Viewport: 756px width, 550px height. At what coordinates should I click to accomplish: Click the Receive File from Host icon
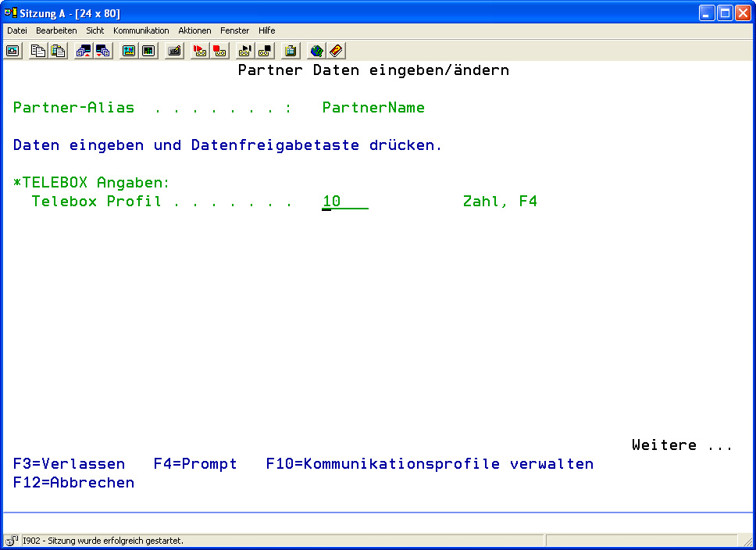tap(103, 51)
